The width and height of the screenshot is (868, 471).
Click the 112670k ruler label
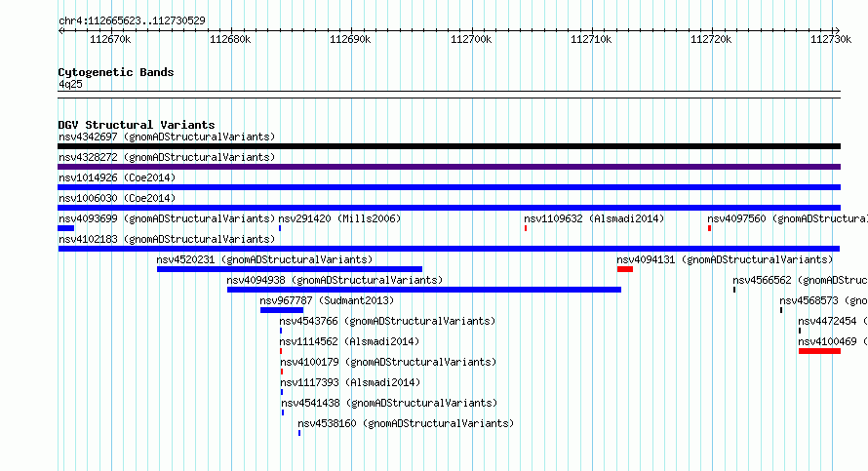110,39
